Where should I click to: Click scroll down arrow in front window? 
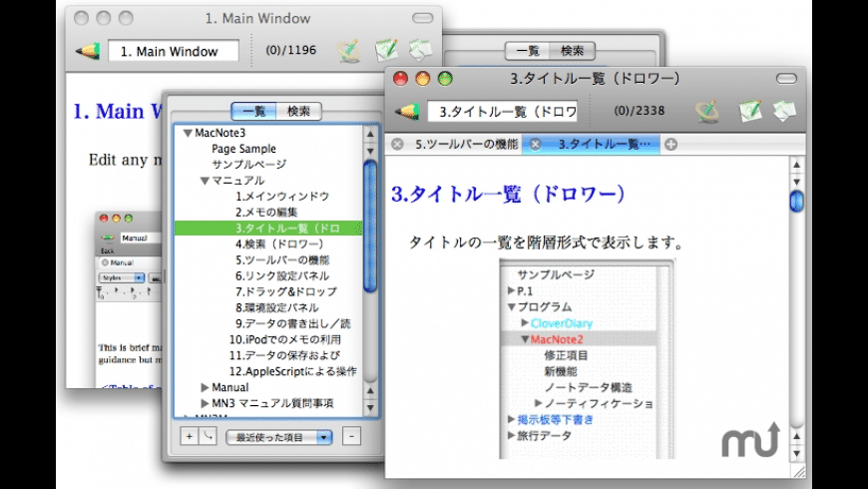tap(796, 453)
